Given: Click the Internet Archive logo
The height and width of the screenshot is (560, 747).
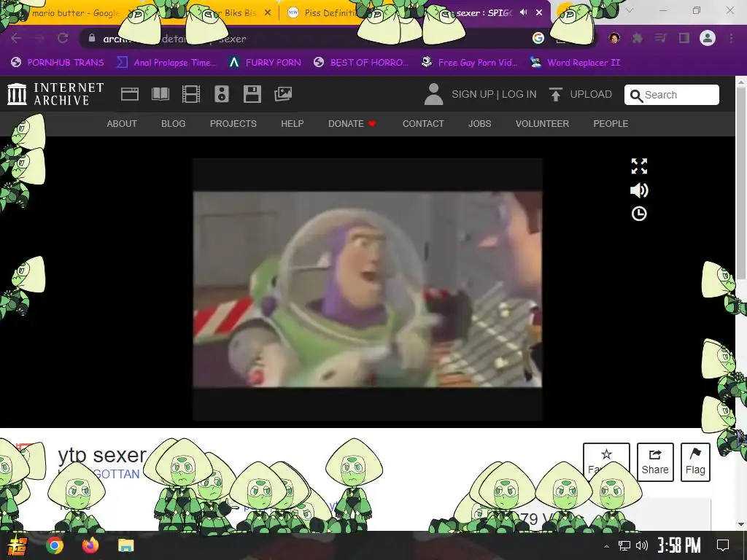Looking at the screenshot, I should (55, 94).
